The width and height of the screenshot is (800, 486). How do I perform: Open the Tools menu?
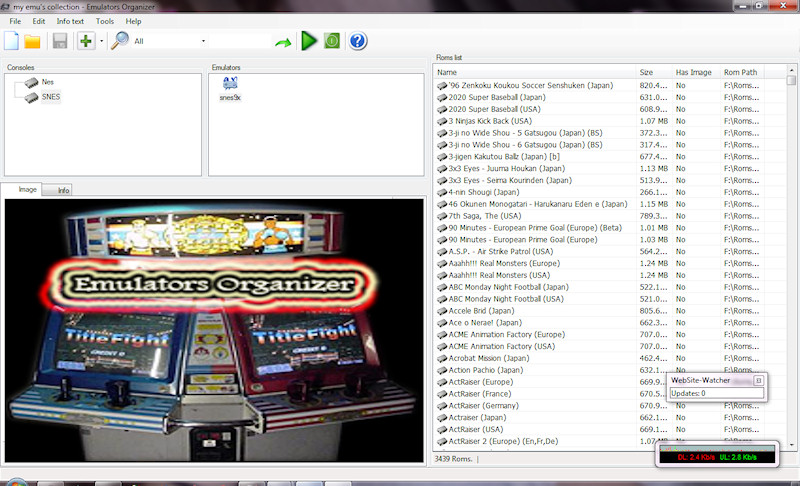coord(105,21)
